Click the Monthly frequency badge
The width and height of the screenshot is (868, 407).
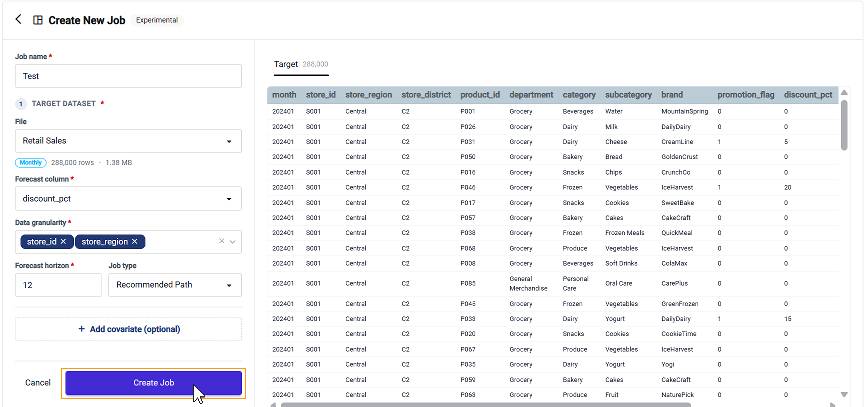31,163
